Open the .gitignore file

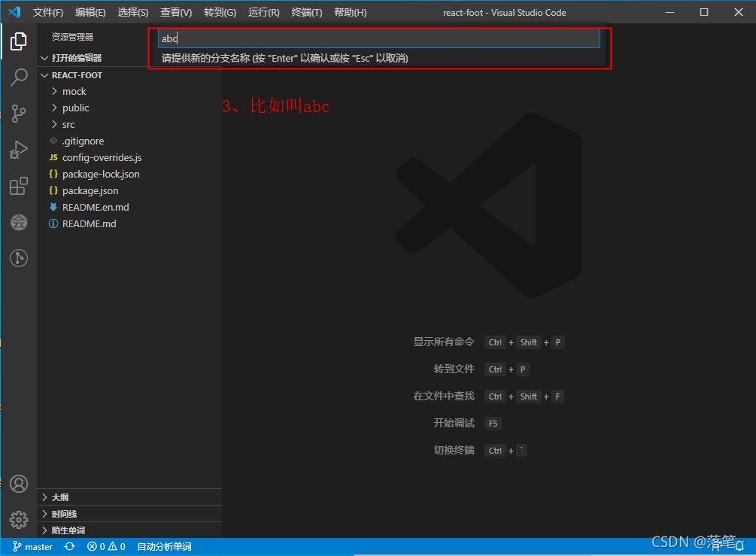(x=83, y=141)
